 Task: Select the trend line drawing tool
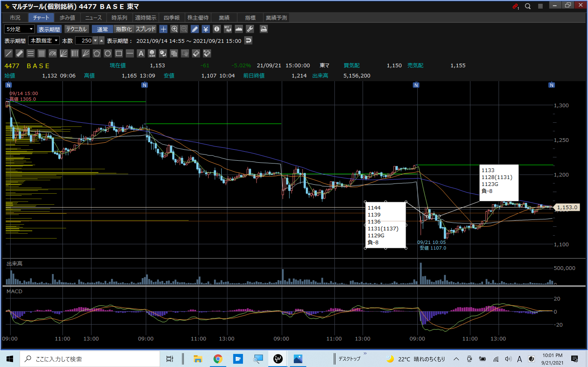pyautogui.click(x=9, y=53)
